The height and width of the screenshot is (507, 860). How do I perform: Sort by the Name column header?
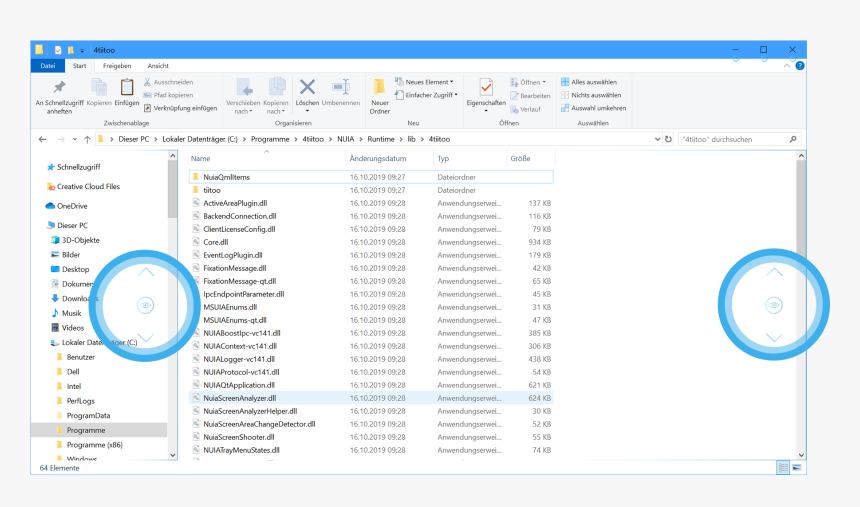(200, 159)
